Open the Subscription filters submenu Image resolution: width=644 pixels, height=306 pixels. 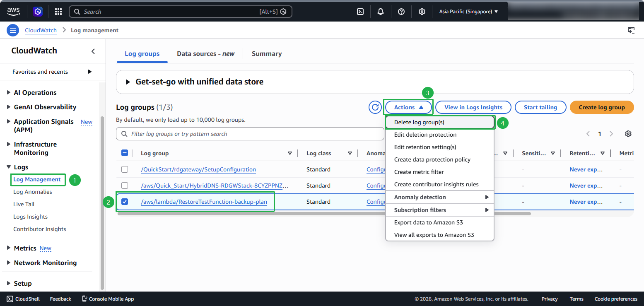pyautogui.click(x=440, y=210)
